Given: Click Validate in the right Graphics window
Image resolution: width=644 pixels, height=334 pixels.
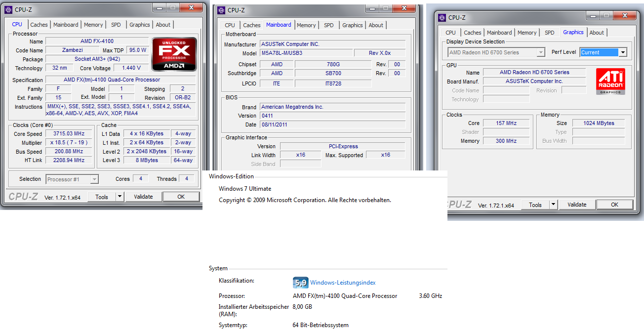Looking at the screenshot, I should click(577, 205).
